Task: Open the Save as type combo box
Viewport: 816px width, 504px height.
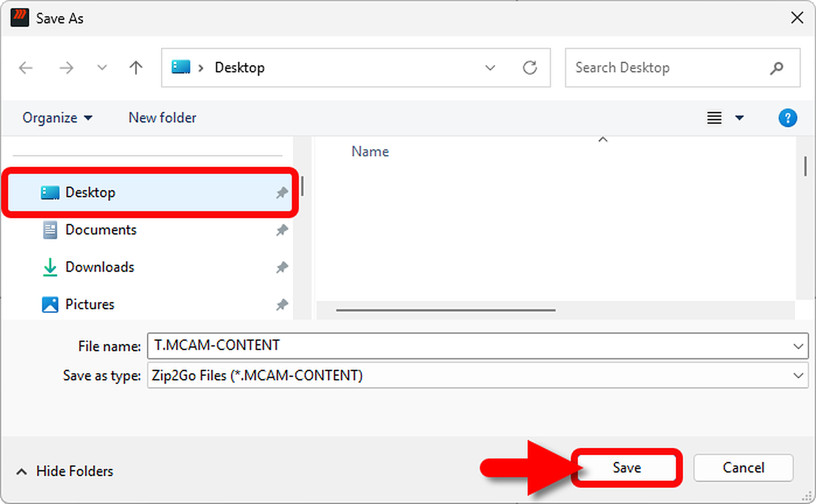Action: (477, 376)
